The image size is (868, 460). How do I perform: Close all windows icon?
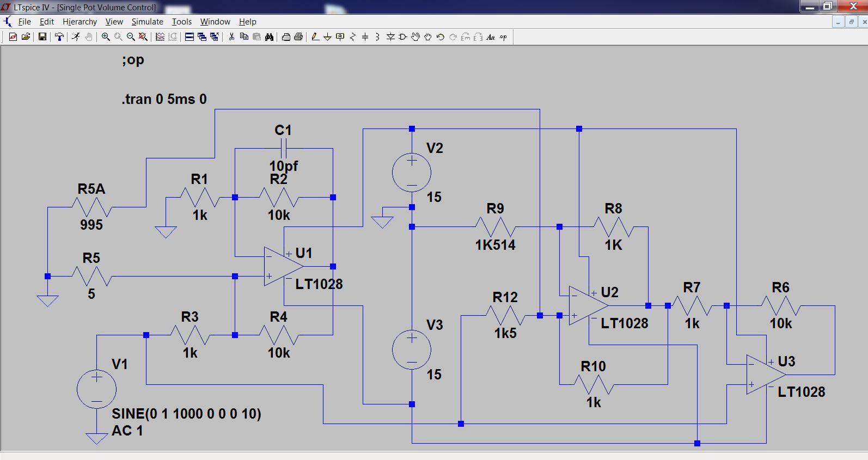coord(214,37)
